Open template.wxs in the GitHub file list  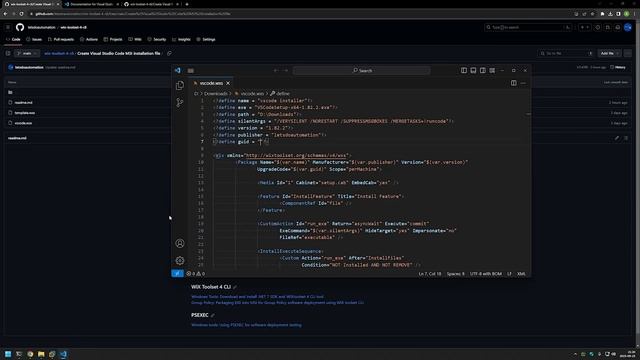(25, 113)
